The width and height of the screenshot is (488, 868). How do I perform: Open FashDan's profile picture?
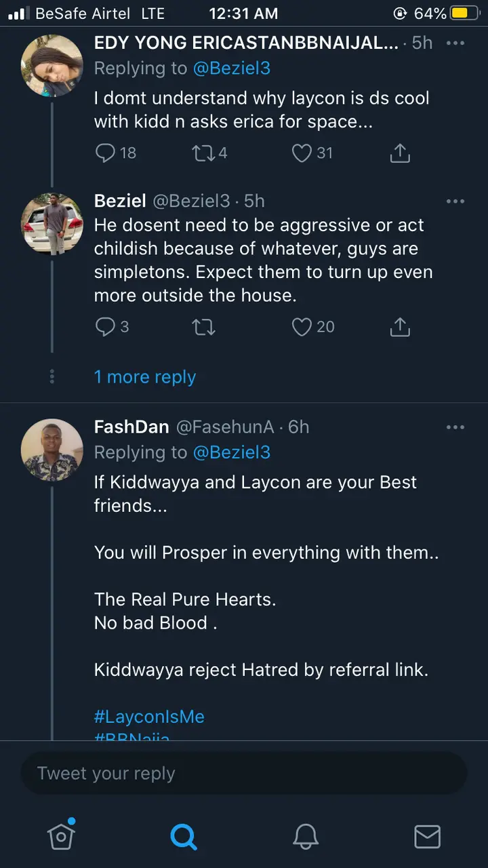[52, 450]
